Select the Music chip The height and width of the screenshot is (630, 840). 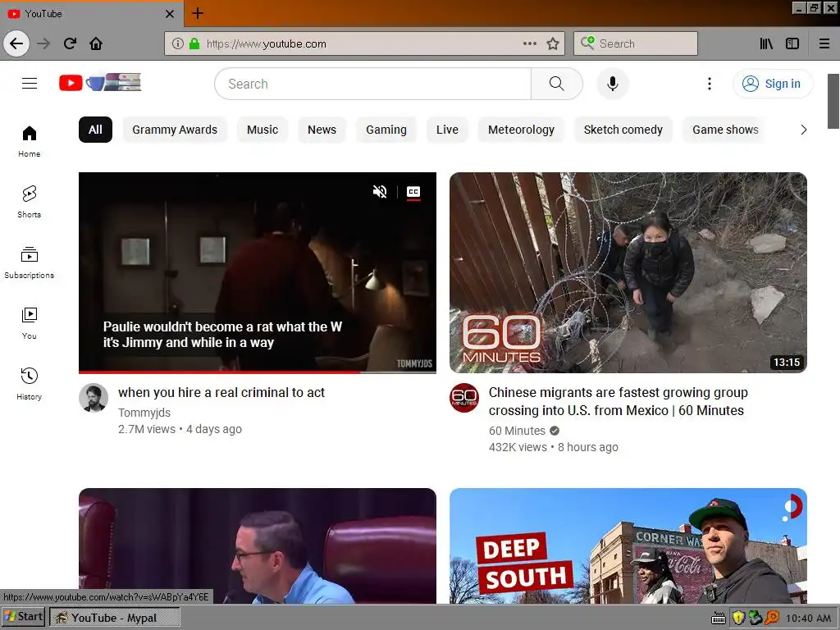(x=262, y=130)
